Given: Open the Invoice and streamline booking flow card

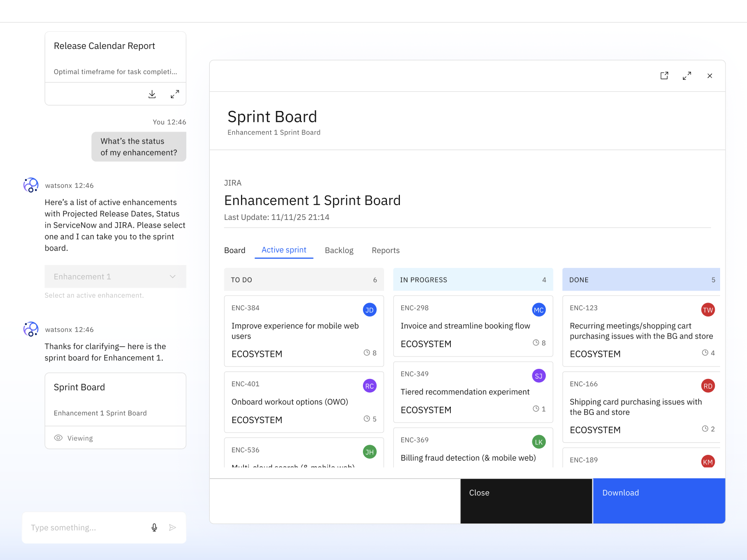Looking at the screenshot, I should click(x=473, y=326).
